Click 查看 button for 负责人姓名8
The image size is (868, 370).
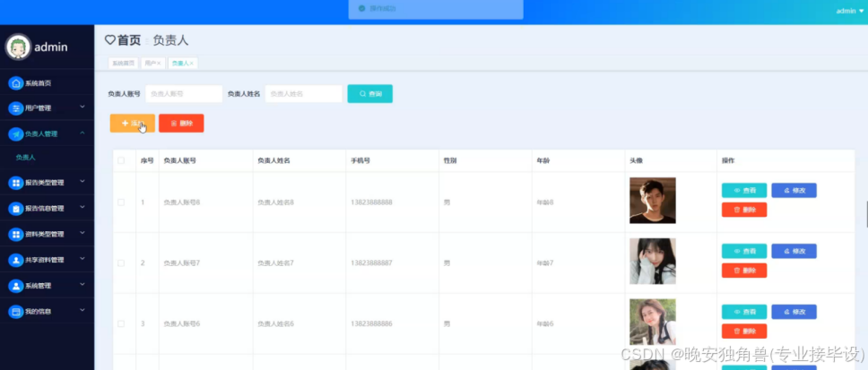(x=744, y=190)
